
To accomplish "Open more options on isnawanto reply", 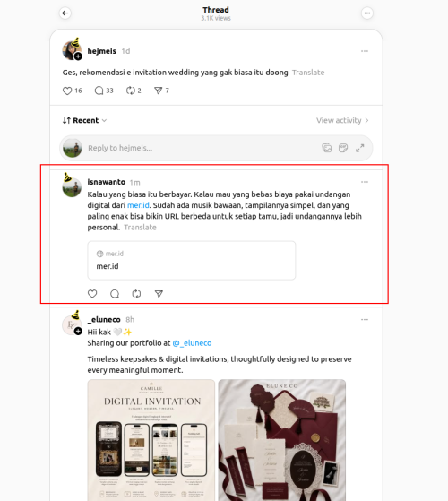I will click(x=365, y=182).
